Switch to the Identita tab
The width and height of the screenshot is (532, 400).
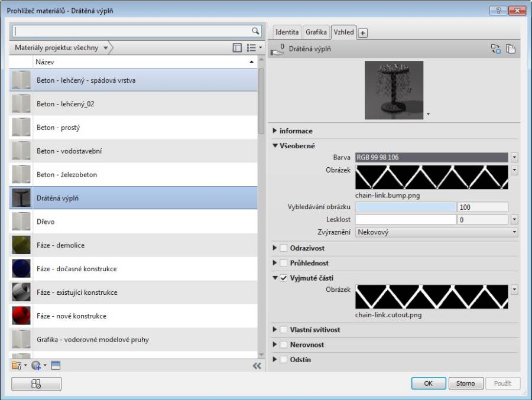(287, 32)
